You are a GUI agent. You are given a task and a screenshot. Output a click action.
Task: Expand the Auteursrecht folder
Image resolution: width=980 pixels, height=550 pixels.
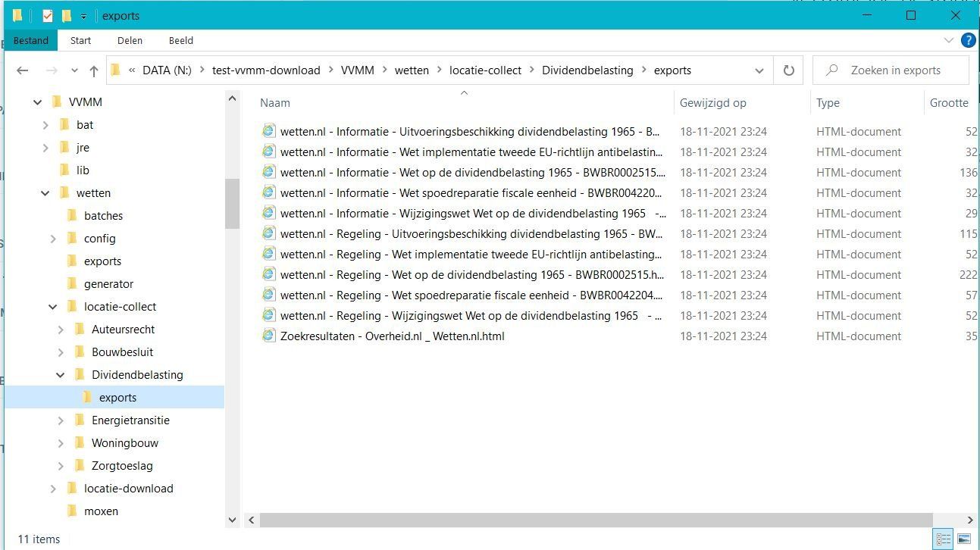61,330
